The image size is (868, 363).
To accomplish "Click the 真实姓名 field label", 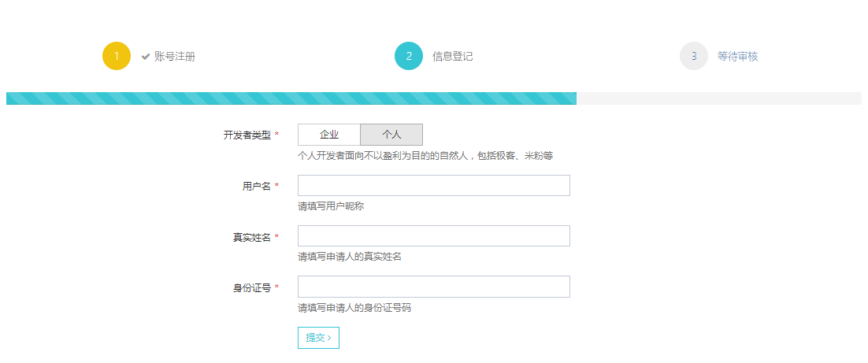I will click(252, 237).
